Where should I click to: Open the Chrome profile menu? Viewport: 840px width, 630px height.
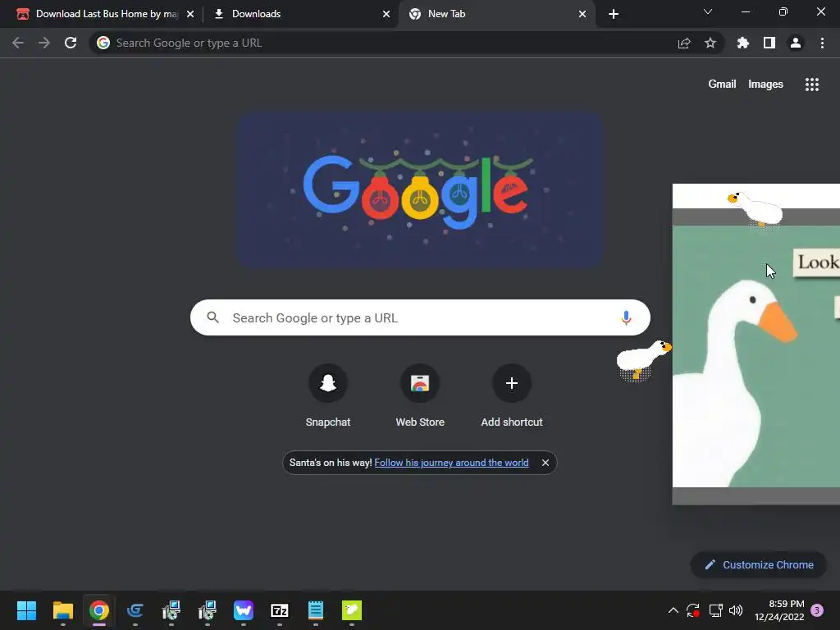click(x=796, y=43)
